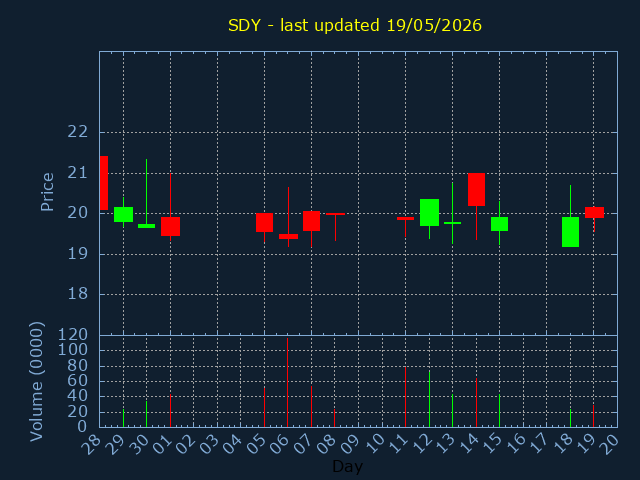The image size is (640, 480).
Task: Click the volume axis label 0
Action: click(x=82, y=427)
